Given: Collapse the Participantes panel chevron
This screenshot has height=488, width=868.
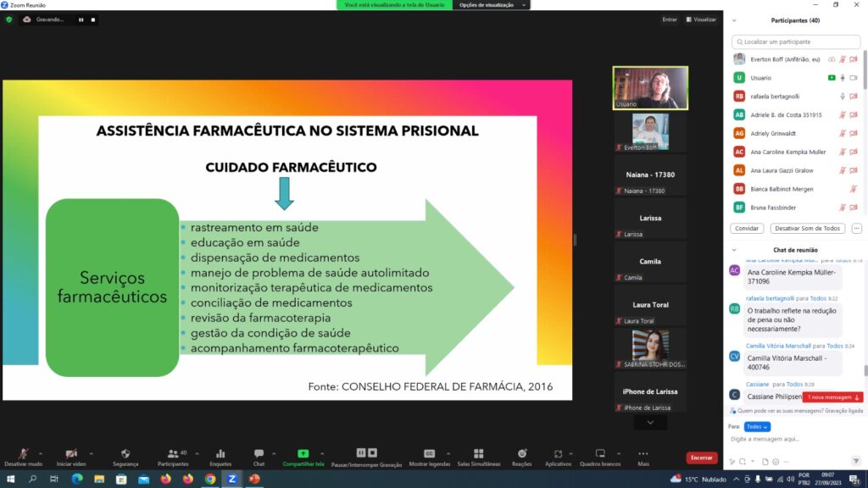Looking at the screenshot, I should tap(734, 20).
